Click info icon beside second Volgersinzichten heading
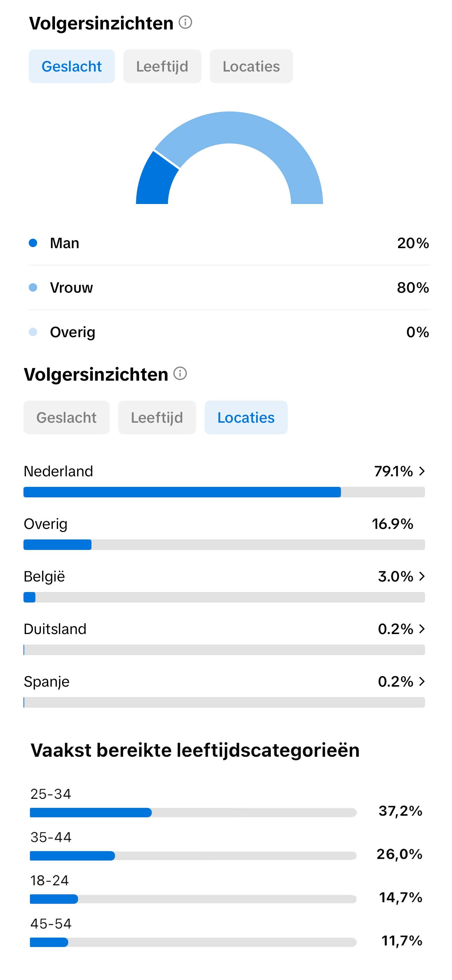Screen dimensions: 452x980 pos(180,374)
